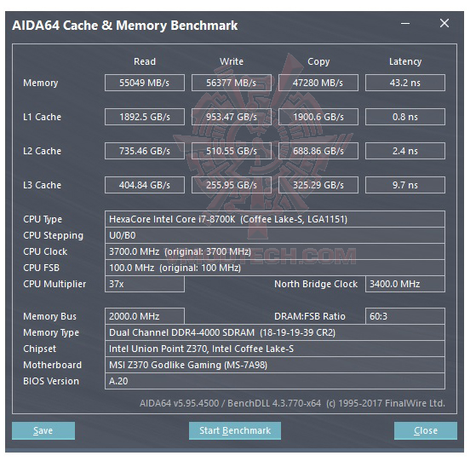
Task: Click North Bridge Clock value 3400.0 MHz
Action: 405,284
